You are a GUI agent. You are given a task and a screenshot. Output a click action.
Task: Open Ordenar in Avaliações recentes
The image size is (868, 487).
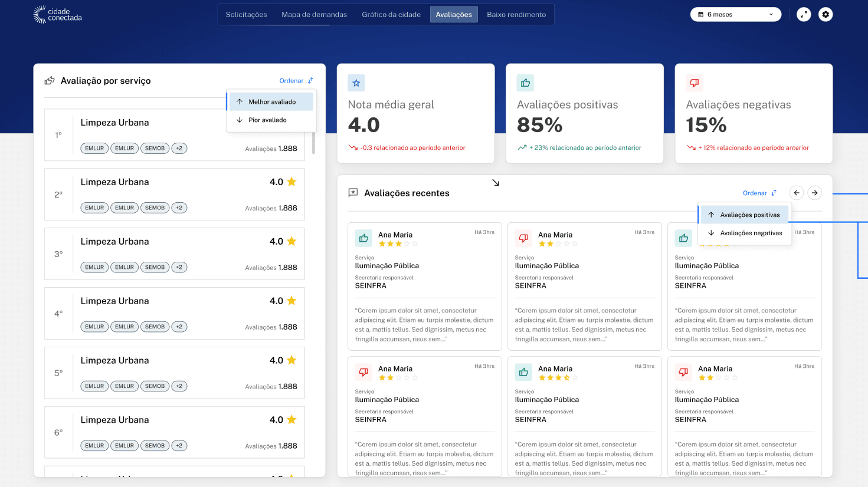[x=760, y=193]
